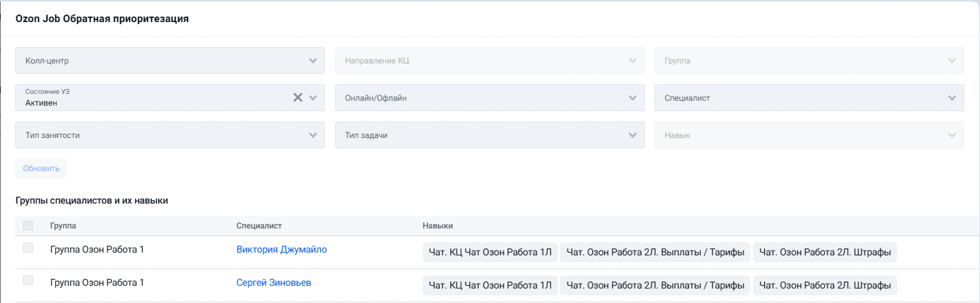Open Виктория Джумайло specialist link
This screenshot has height=303, width=980.
[281, 249]
